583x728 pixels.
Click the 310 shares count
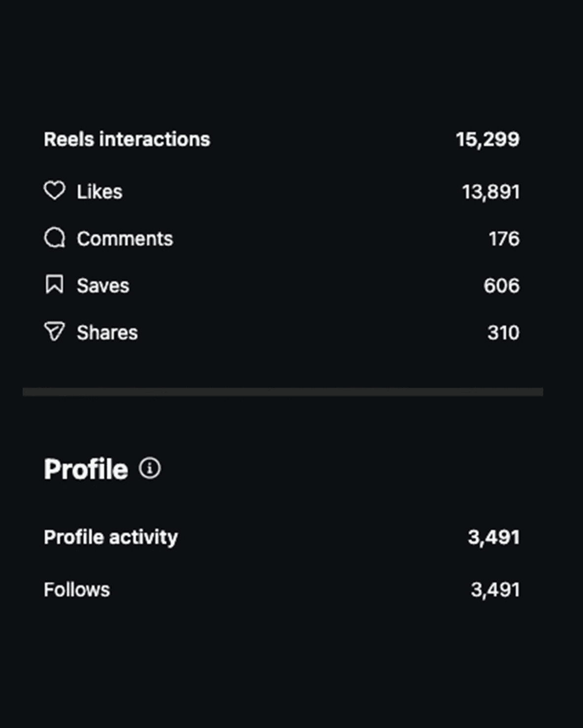[x=504, y=332]
